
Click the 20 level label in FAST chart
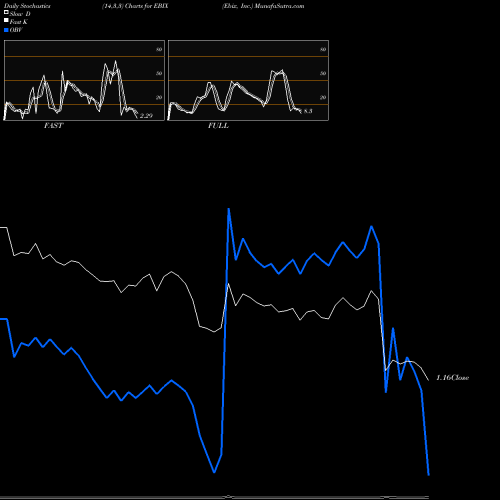[159, 97]
